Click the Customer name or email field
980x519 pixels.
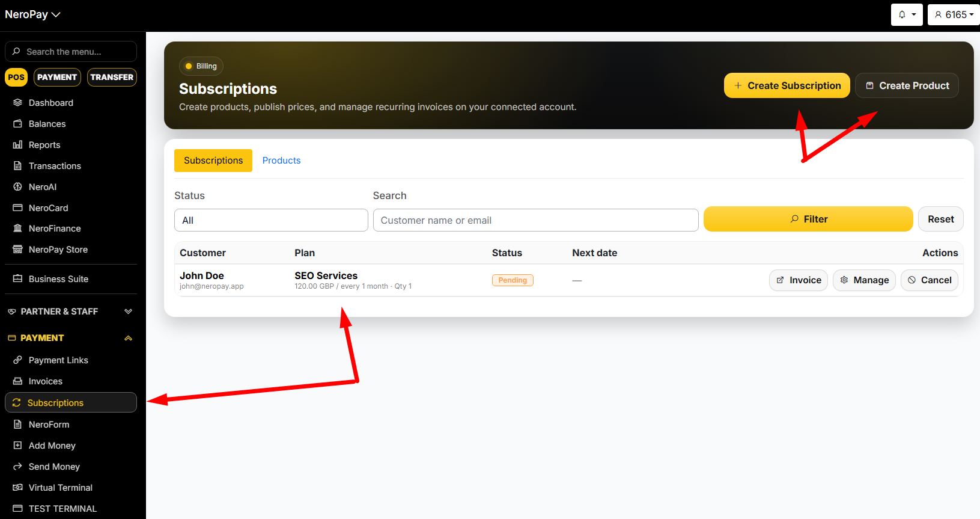[x=535, y=220]
